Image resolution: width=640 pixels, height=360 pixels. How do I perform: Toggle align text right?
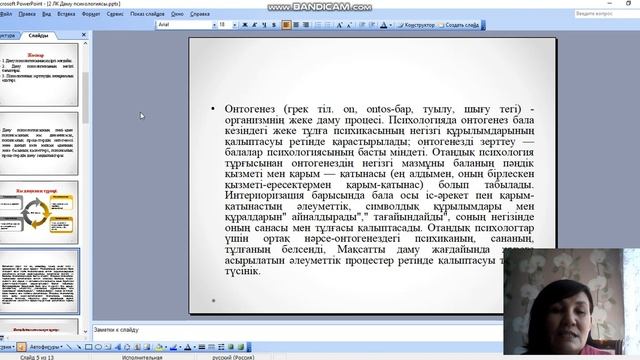pyautogui.click(x=306, y=25)
